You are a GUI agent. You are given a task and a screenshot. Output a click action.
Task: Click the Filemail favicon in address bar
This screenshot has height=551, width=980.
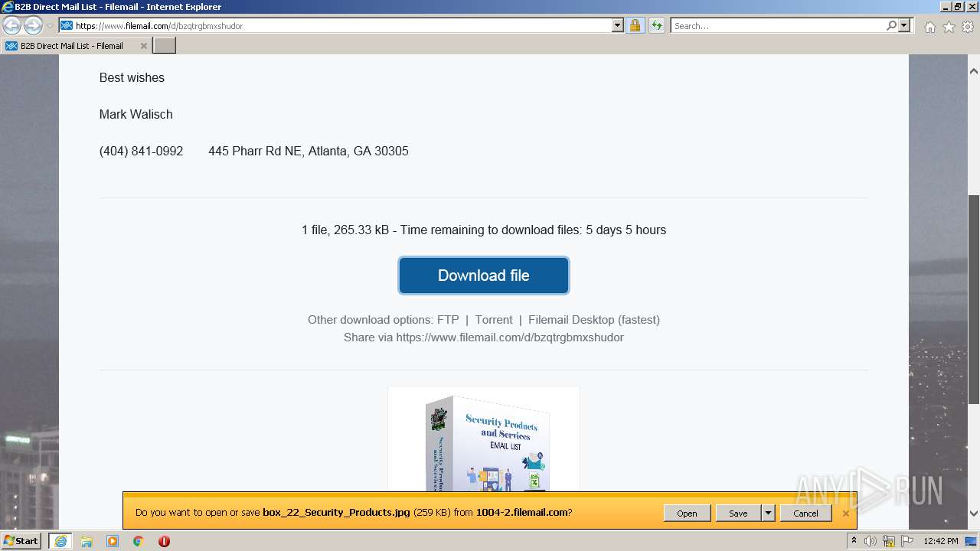67,26
